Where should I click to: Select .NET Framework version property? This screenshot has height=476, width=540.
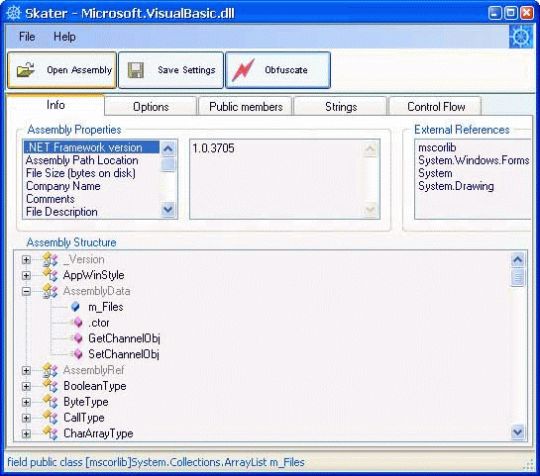point(91,147)
